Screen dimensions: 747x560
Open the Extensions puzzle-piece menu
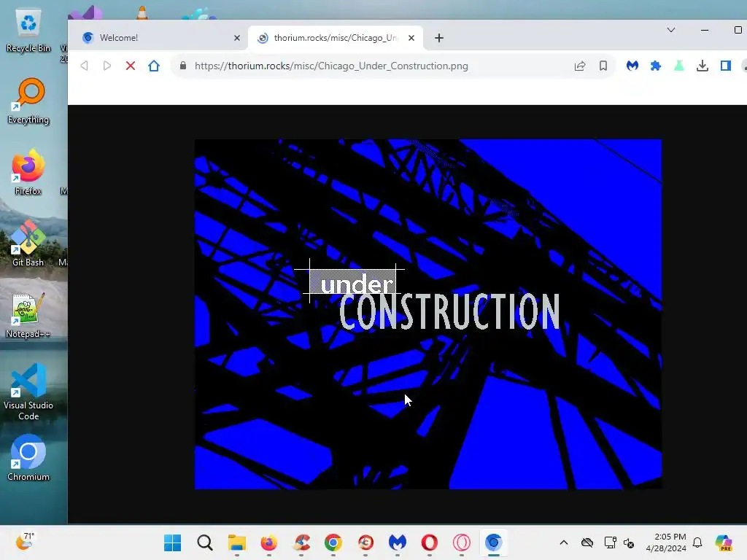pos(656,66)
